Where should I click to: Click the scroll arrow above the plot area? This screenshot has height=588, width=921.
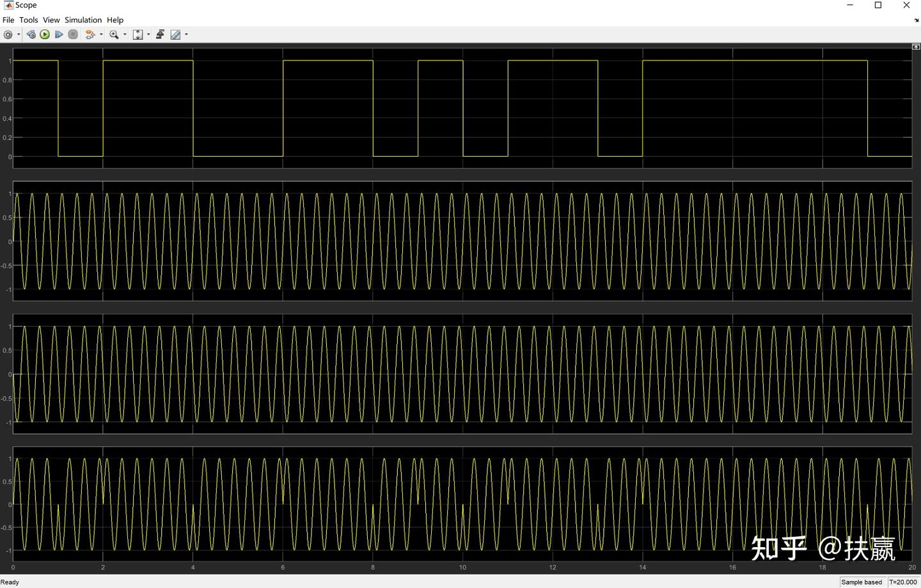click(x=915, y=46)
